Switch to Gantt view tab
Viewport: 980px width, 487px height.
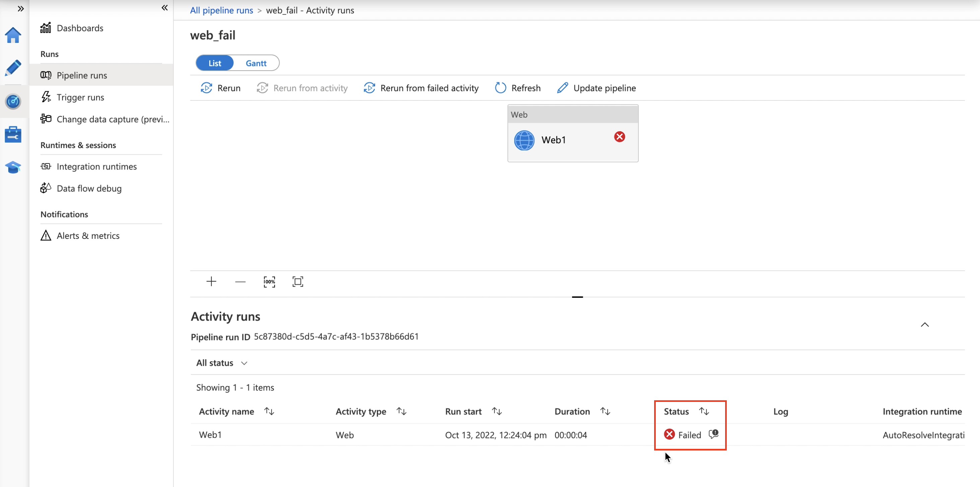point(256,63)
